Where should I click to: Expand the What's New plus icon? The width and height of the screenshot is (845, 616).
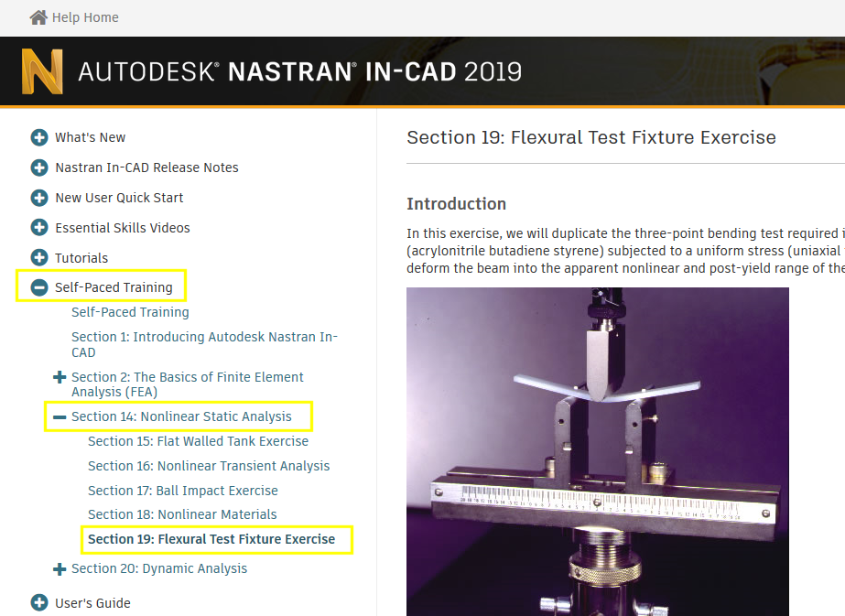pyautogui.click(x=38, y=137)
